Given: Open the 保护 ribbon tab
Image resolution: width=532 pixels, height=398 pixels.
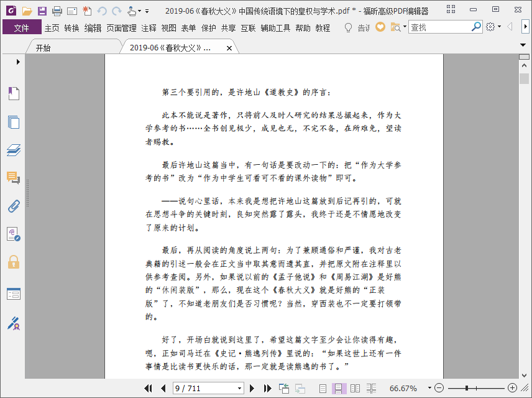Looking at the screenshot, I should pos(208,28).
